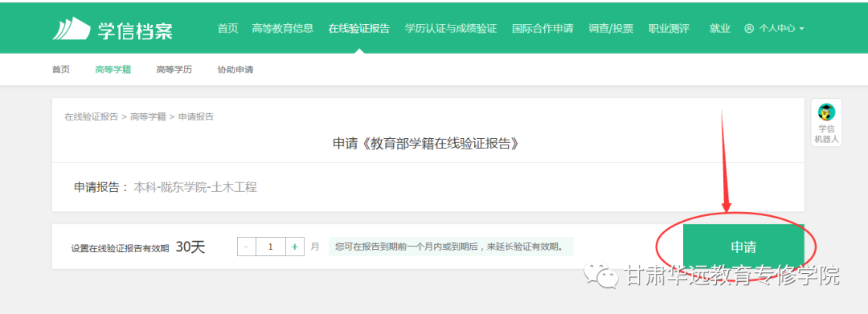This screenshot has width=868, height=314.
Task: Open 职业测评 menu item
Action: pyautogui.click(x=669, y=28)
